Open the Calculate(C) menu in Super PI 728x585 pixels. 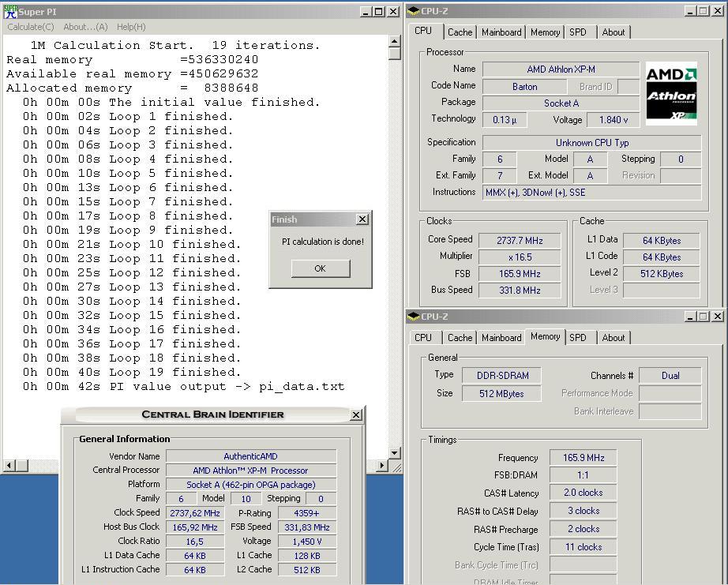tap(31, 27)
